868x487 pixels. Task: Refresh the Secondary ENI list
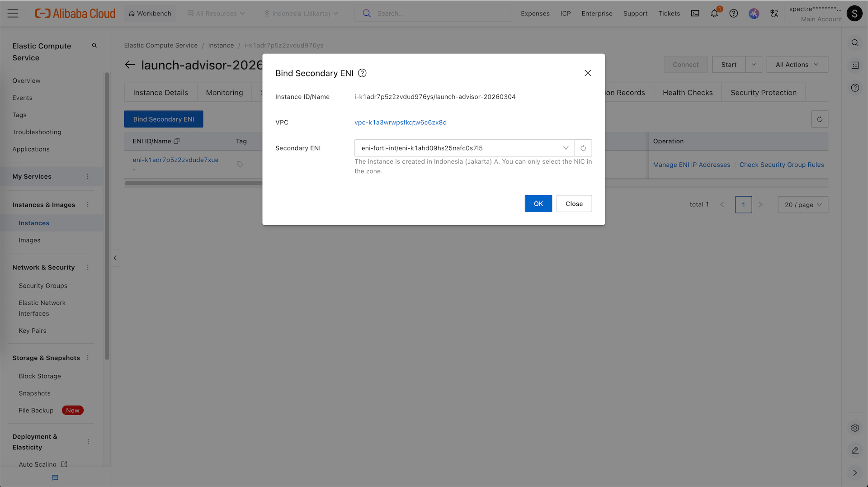[x=583, y=148]
